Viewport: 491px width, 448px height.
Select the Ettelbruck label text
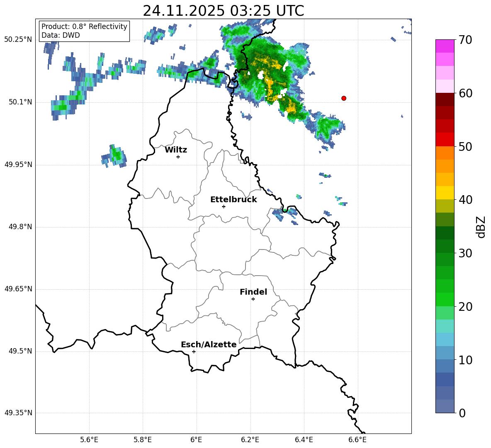click(x=233, y=200)
